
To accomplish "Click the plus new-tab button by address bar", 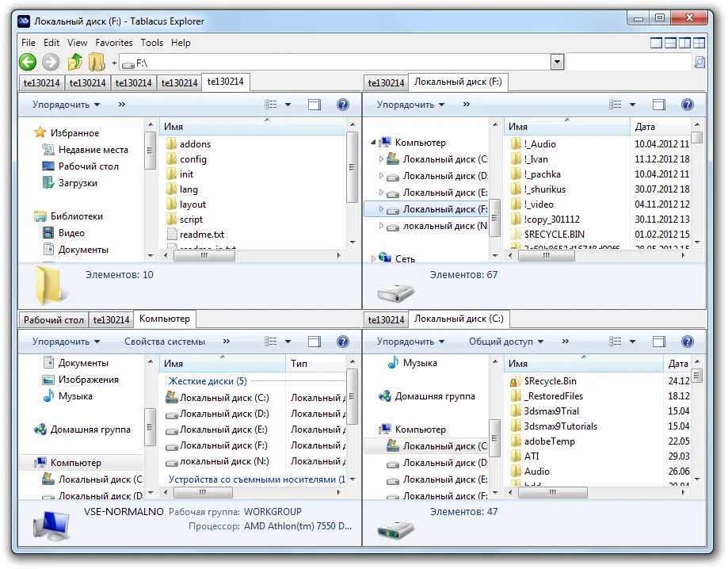I will tap(114, 63).
